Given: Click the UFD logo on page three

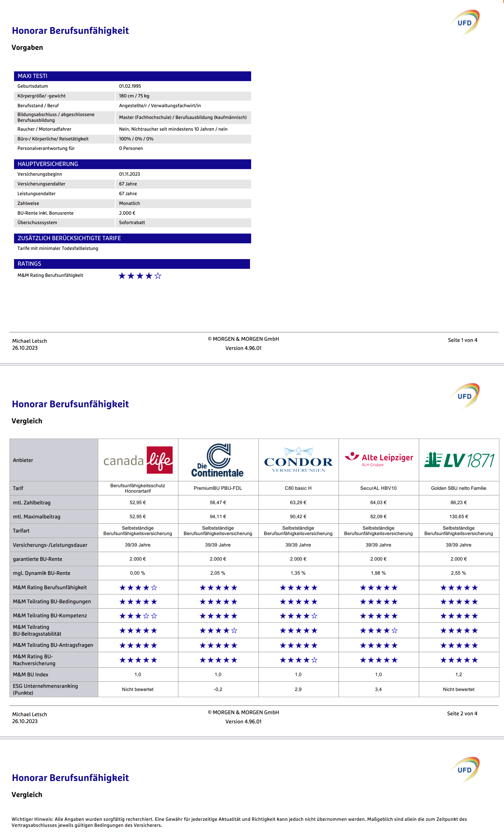Looking at the screenshot, I should (x=465, y=770).
